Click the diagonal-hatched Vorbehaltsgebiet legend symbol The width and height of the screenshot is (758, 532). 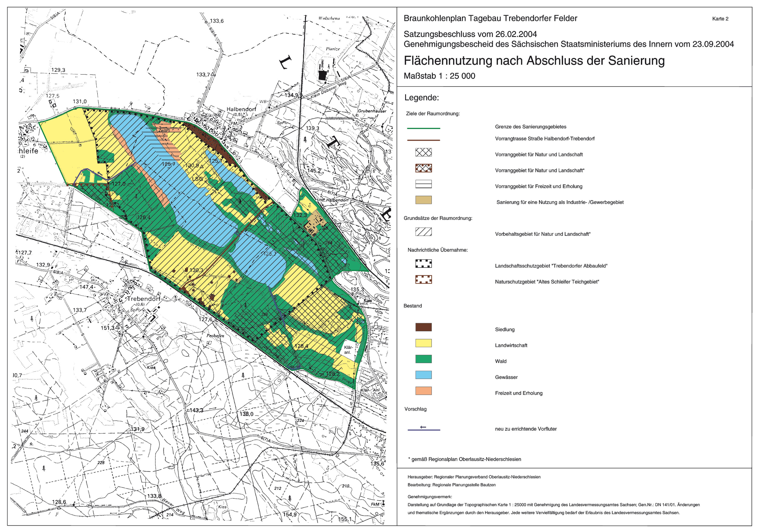coord(423,232)
